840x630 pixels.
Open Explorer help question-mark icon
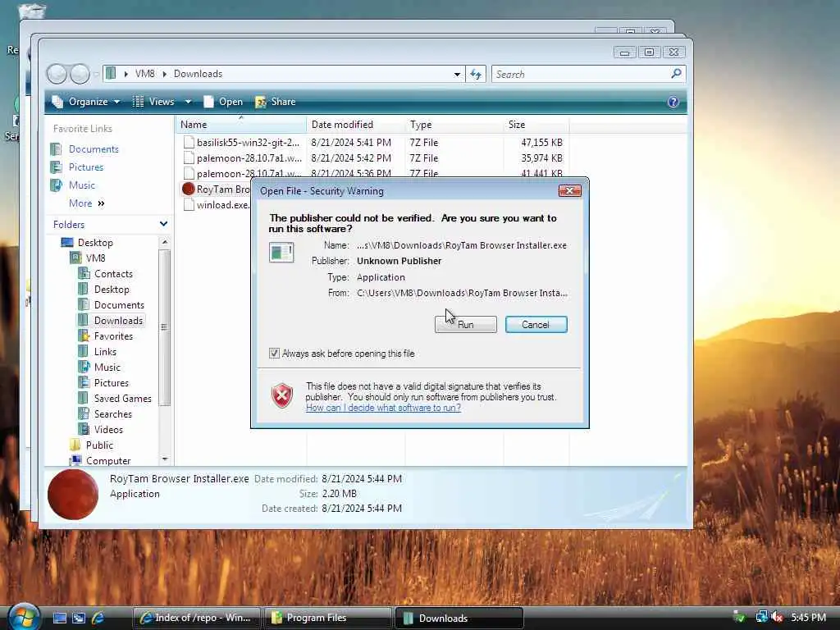(673, 102)
